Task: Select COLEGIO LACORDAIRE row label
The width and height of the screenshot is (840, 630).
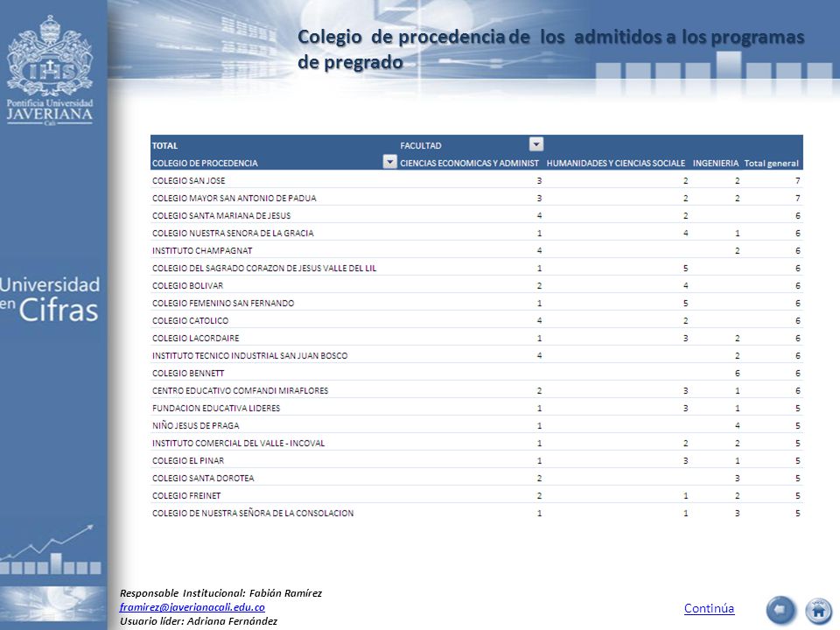Action: pos(195,338)
